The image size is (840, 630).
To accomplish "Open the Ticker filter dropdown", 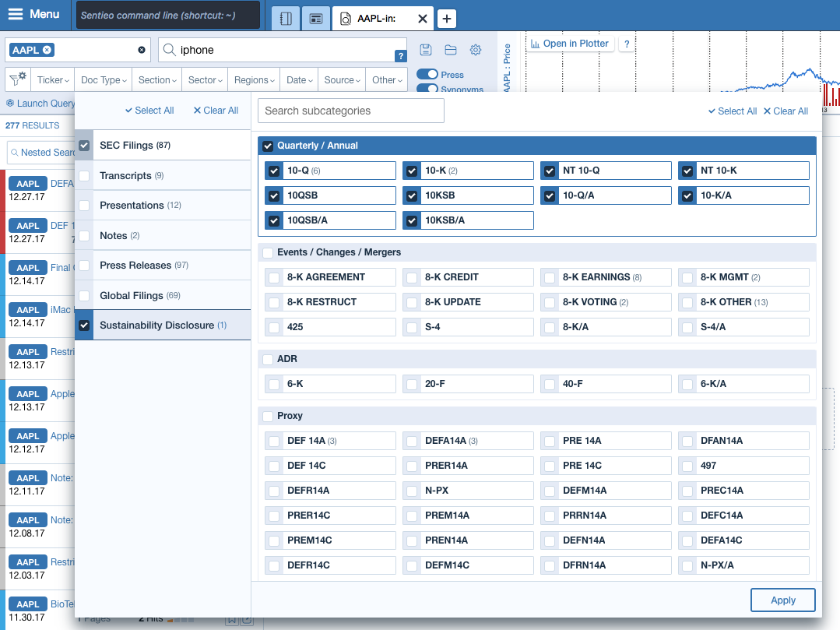I will [52, 80].
